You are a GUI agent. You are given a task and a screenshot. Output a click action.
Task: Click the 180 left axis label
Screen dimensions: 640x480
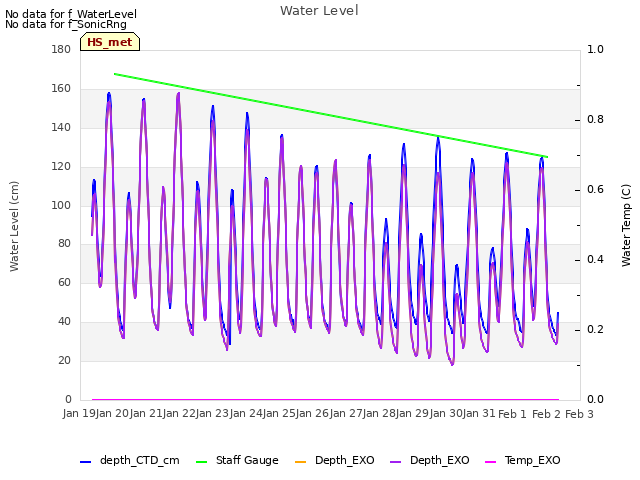61,49
